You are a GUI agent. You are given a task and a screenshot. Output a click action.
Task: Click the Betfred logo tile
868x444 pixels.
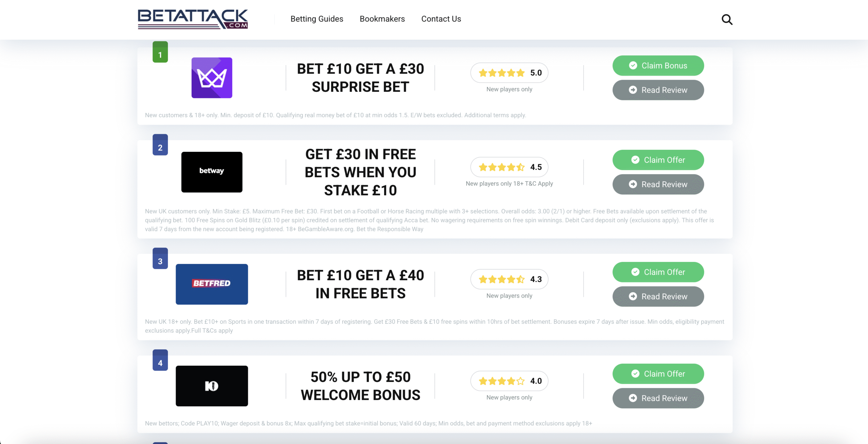click(x=212, y=284)
